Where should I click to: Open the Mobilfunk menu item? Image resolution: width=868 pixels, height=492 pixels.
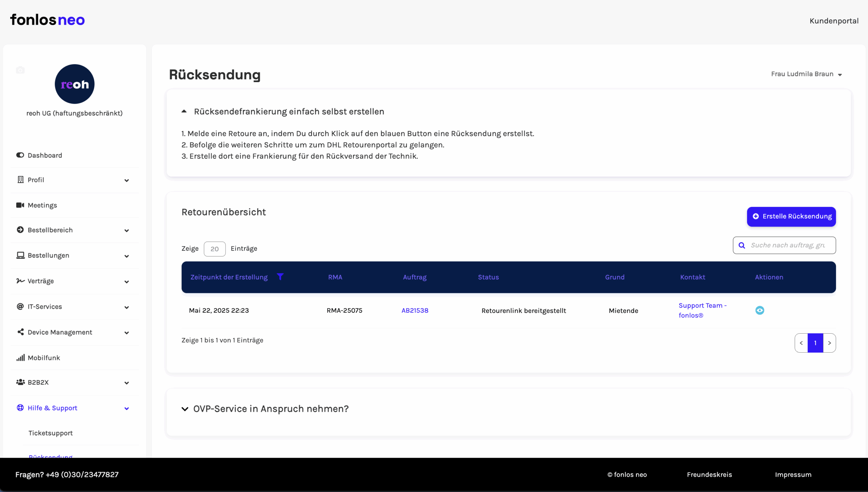tap(44, 358)
